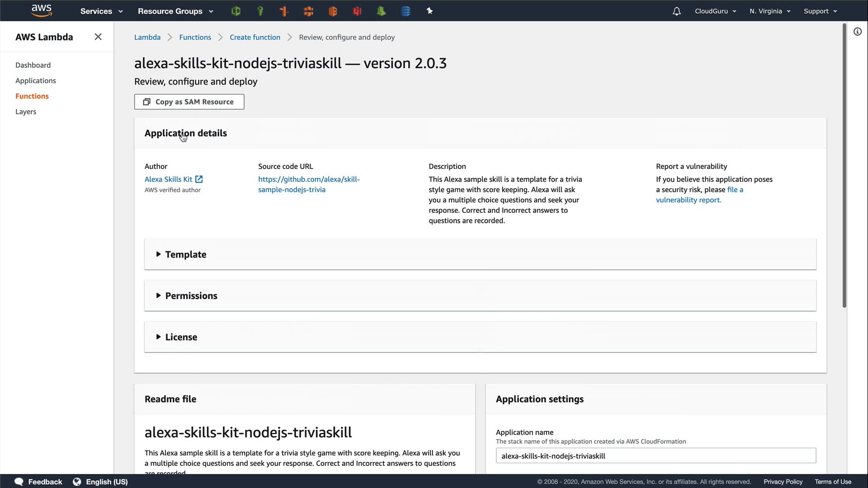Click Copy as SAM Resource button
Screen dimensions: 868x488
(189, 102)
